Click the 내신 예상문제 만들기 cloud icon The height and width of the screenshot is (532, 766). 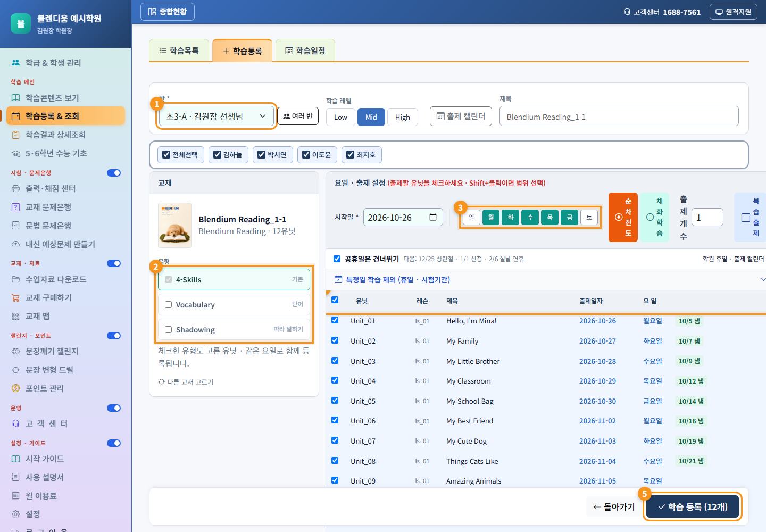(x=16, y=244)
